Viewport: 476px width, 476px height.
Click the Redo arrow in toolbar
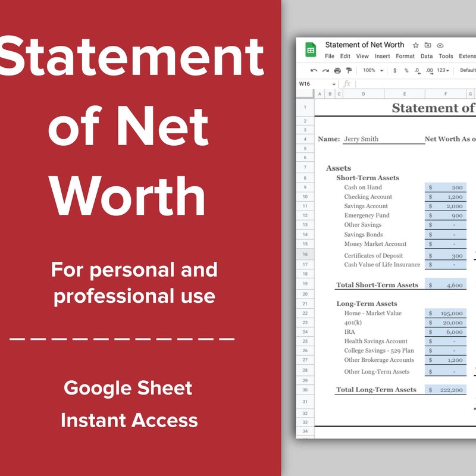click(x=325, y=70)
